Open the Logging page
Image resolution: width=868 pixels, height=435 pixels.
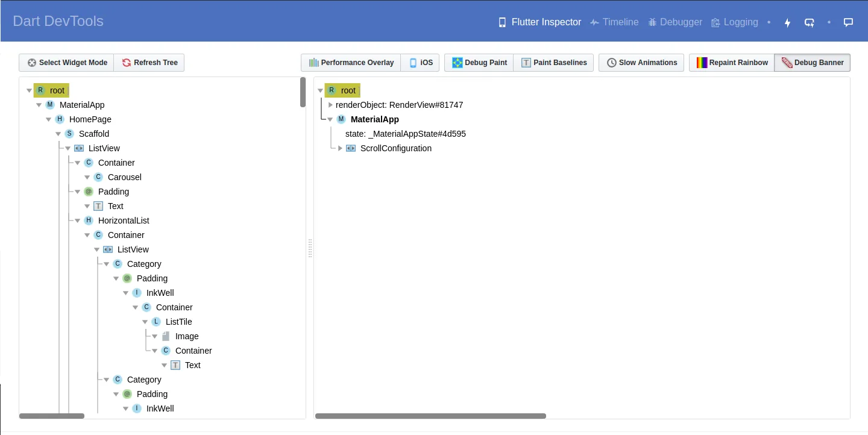[740, 22]
